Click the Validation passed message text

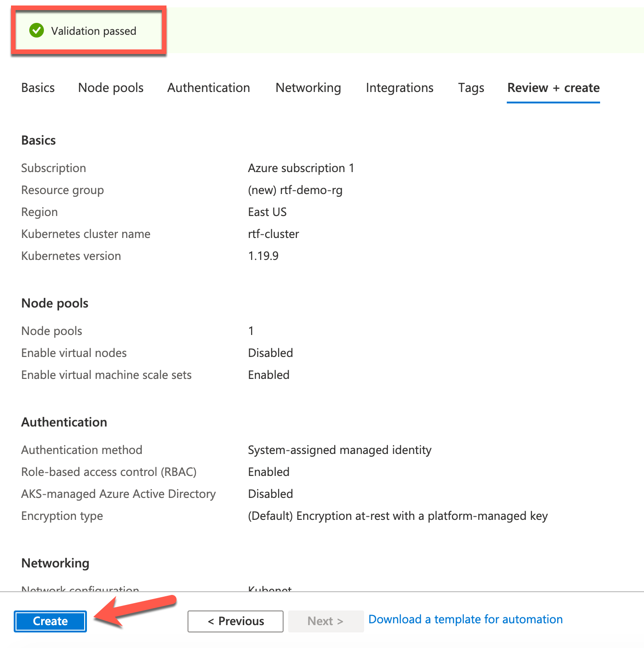point(94,31)
